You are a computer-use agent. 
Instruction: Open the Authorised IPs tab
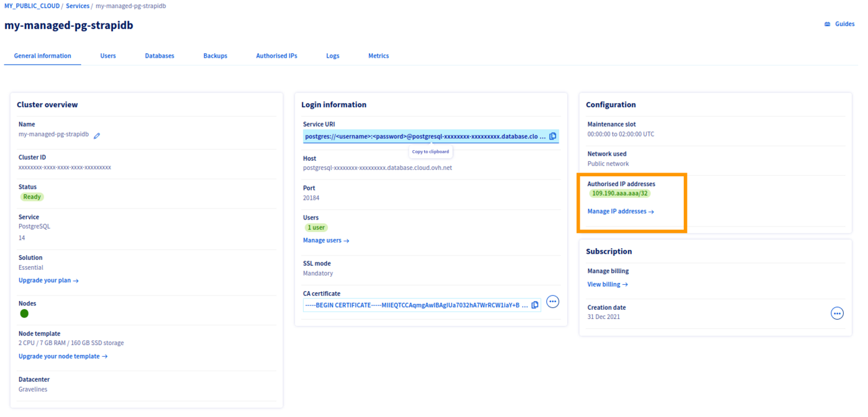pos(277,55)
